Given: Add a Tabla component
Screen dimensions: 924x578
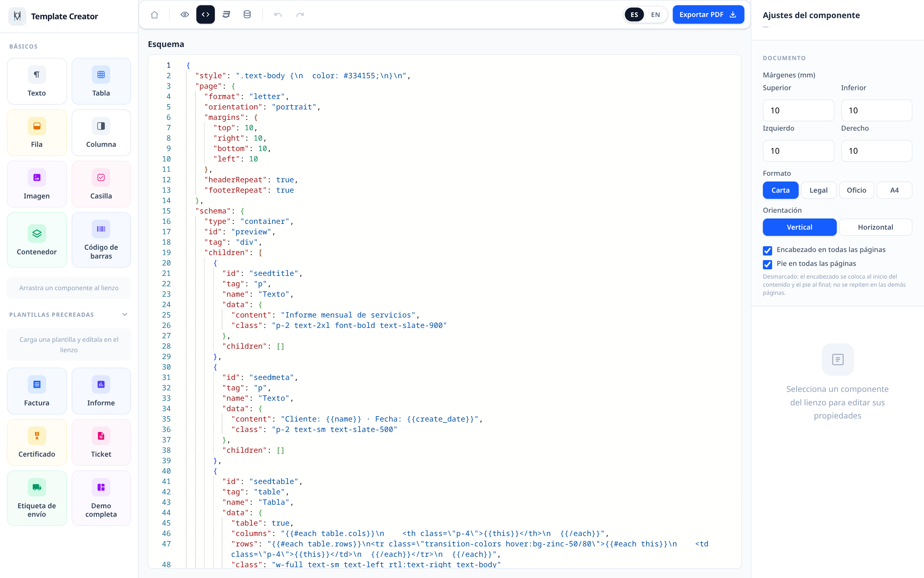Looking at the screenshot, I should 101,81.
